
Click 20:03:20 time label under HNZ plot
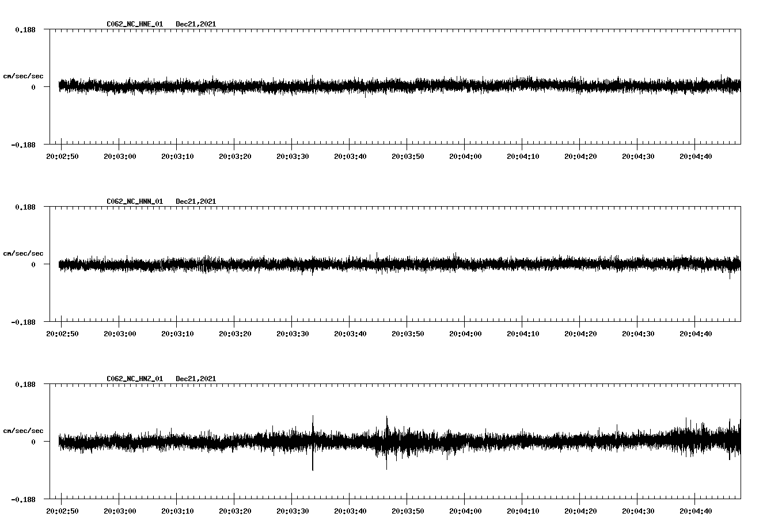tap(235, 511)
